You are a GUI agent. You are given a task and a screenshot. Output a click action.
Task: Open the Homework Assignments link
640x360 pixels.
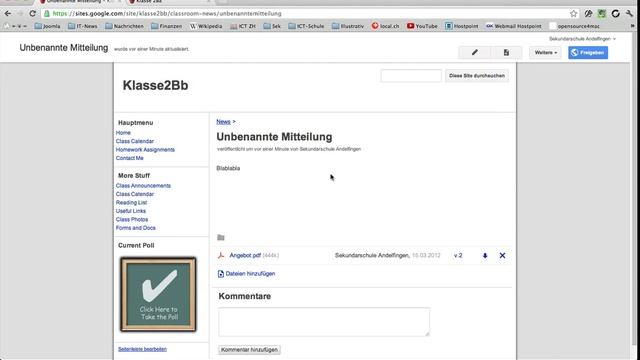tap(145, 150)
